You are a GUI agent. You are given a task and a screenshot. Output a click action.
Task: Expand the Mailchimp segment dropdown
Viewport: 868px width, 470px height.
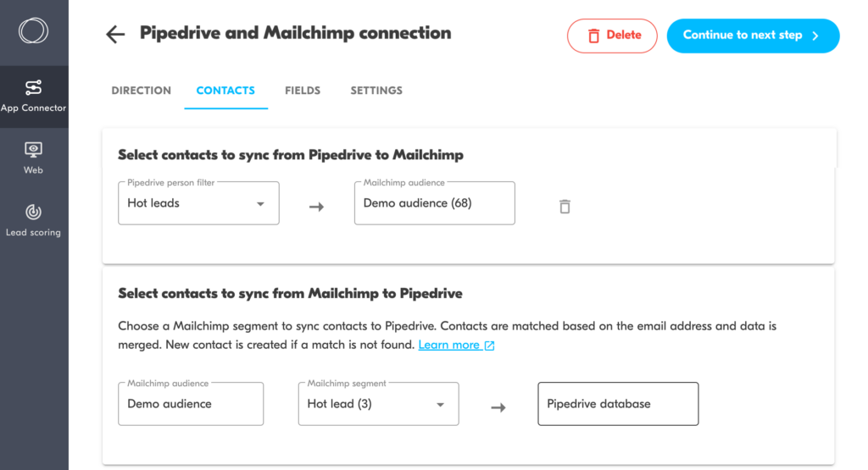[440, 404]
